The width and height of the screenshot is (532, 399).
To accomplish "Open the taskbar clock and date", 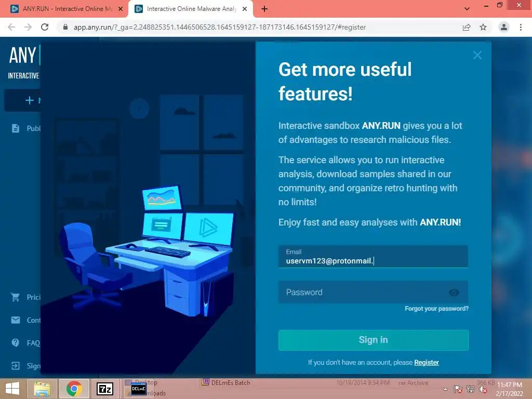I will pos(509,389).
